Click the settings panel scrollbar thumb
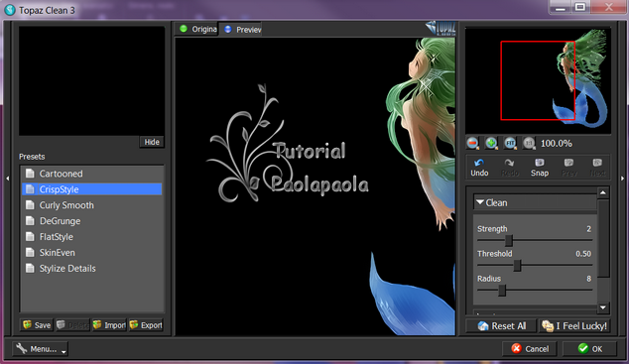 tap(603, 238)
